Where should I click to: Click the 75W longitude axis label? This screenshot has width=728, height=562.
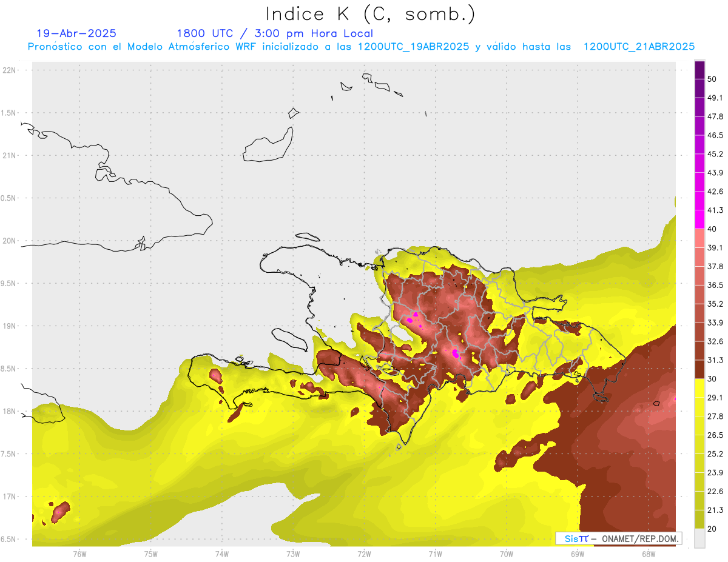pos(151,554)
